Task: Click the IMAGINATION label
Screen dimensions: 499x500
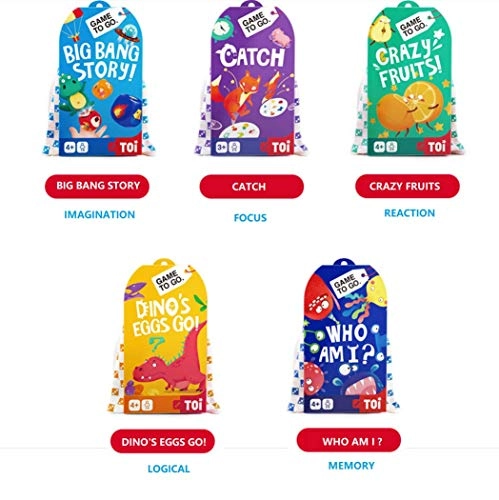Action: coord(99,214)
